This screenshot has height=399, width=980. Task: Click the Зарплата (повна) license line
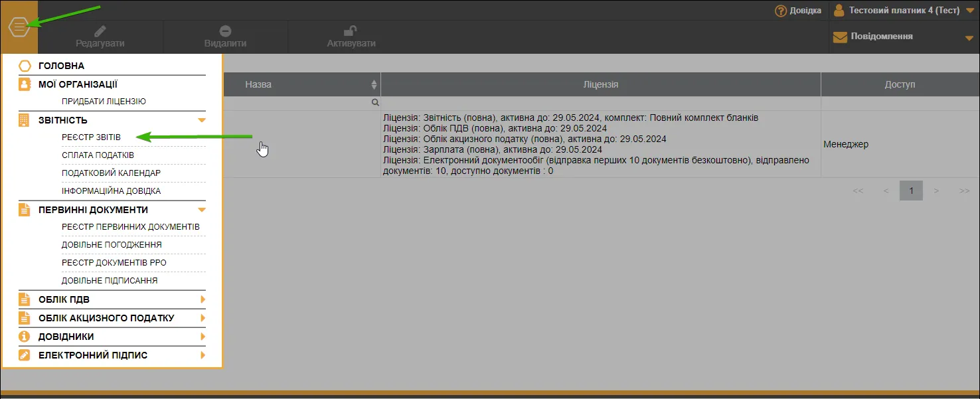(493, 149)
